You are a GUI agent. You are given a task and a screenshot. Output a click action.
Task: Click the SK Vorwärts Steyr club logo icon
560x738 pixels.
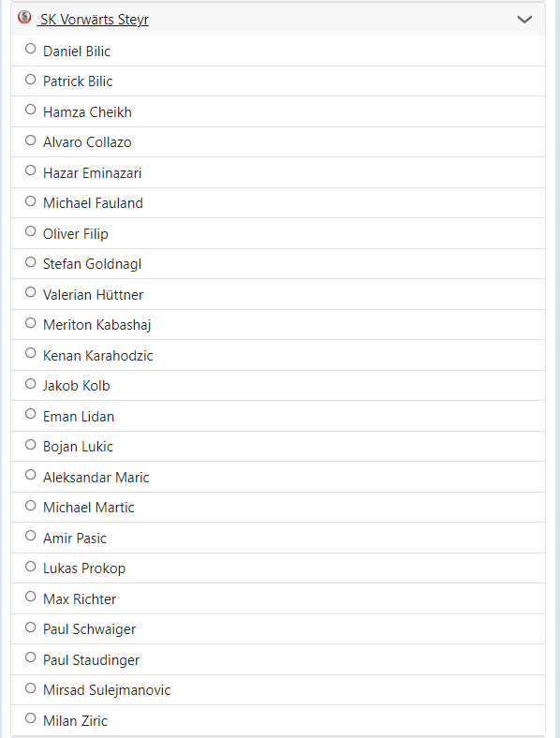coord(24,18)
